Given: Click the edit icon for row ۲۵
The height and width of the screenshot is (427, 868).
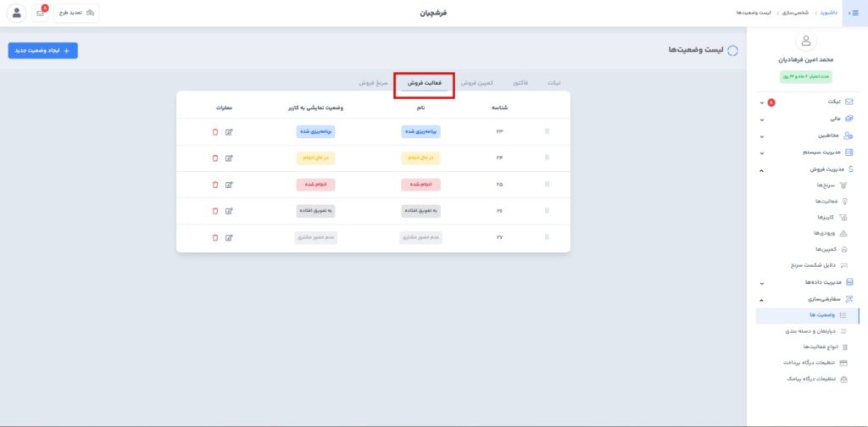Looking at the screenshot, I should tap(229, 184).
